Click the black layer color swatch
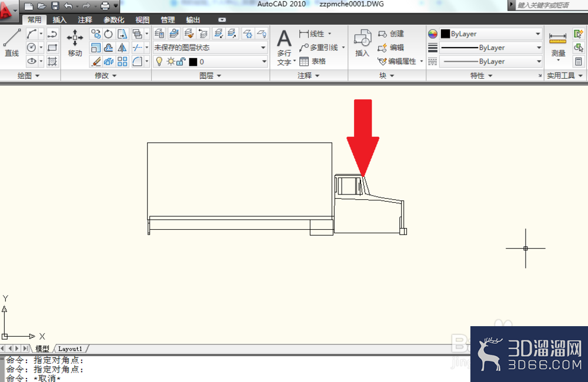This screenshot has height=382, width=588. 193,62
